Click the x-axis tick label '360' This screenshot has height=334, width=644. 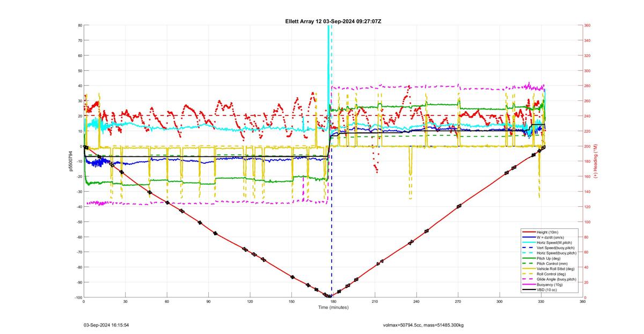(583, 302)
